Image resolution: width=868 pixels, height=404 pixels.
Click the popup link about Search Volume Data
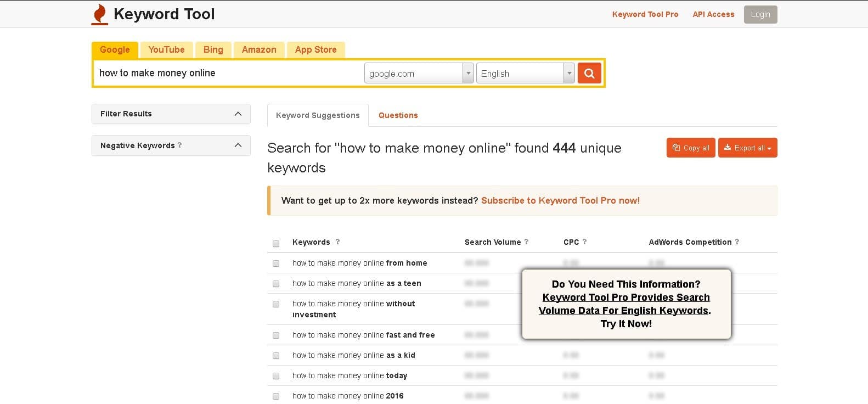[624, 304]
